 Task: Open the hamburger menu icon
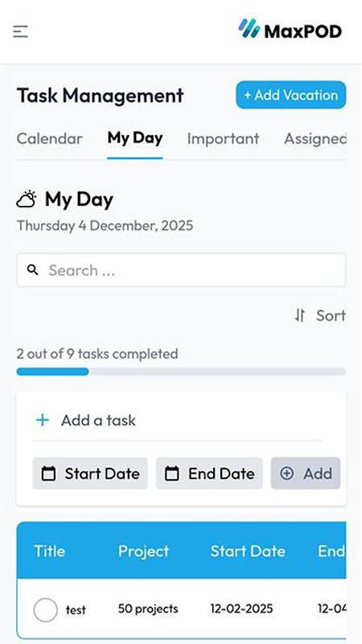(20, 31)
